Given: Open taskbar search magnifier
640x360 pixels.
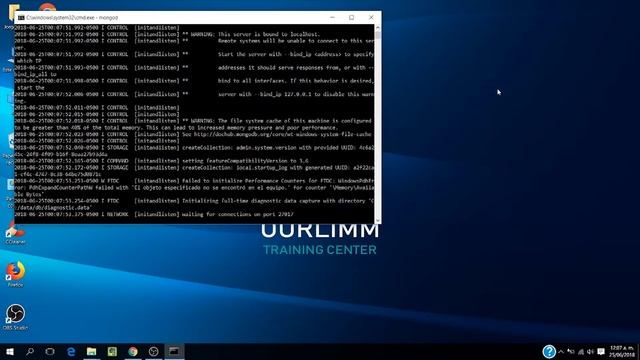Looking at the screenshot, I should pos(30,351).
